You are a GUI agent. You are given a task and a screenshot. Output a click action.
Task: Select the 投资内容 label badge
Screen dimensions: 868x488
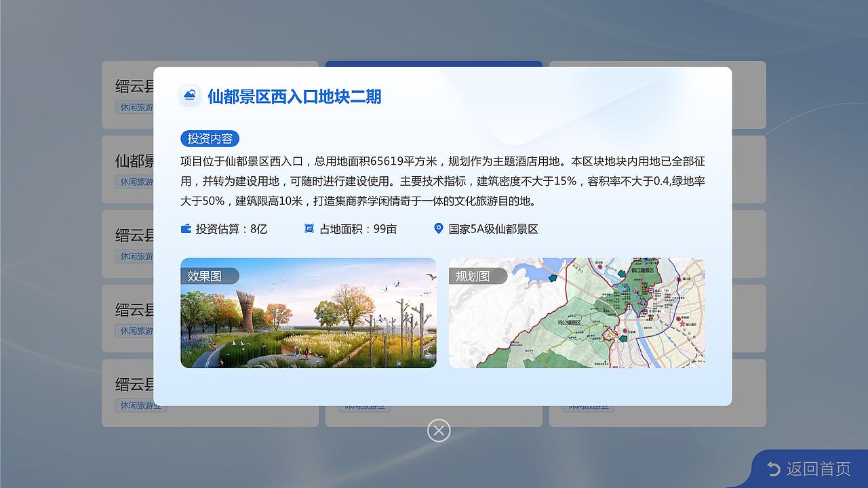210,138
